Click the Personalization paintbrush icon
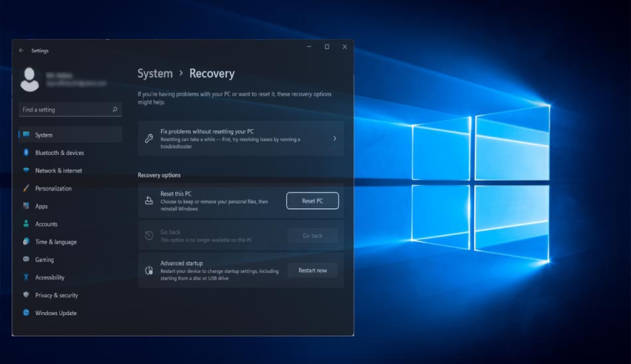Screen dimensions: 631x364 26,188
